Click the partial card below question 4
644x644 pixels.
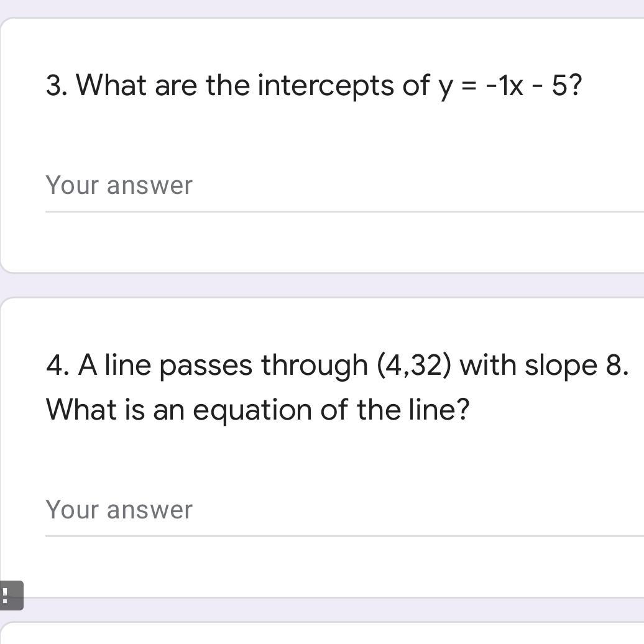[x=322, y=634]
